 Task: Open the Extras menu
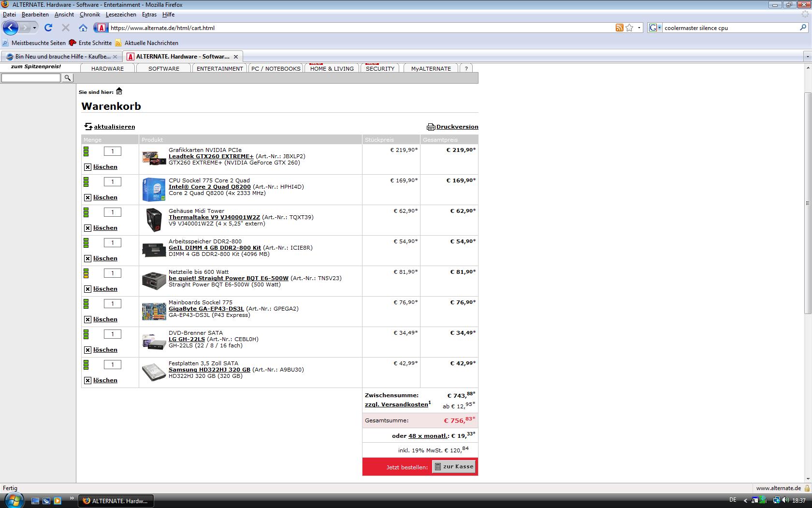149,15
